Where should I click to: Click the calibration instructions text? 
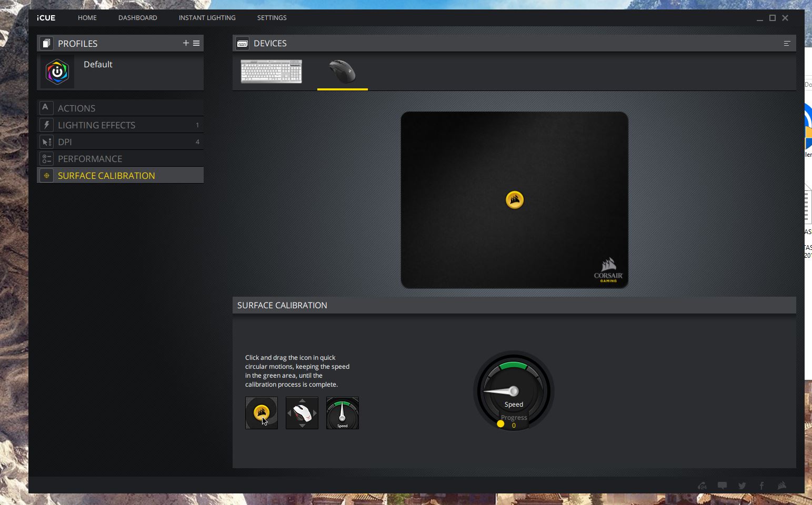point(297,371)
